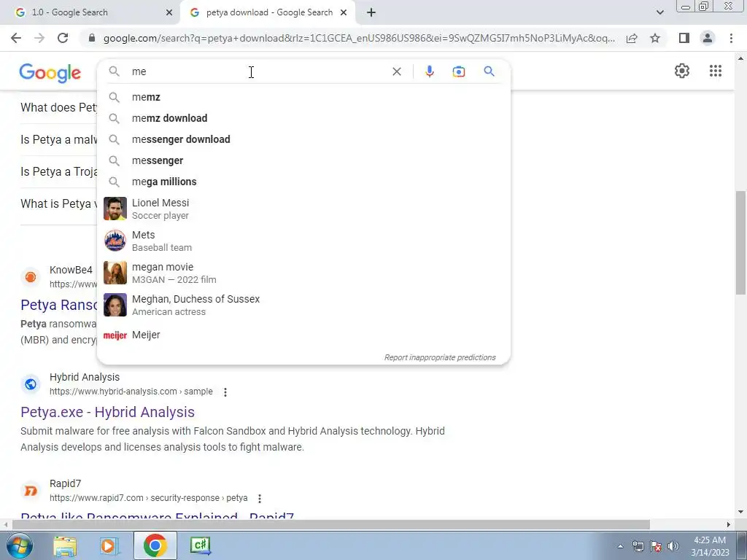Clear the search box with the X
Screen dimensions: 747x560
[x=396, y=71]
